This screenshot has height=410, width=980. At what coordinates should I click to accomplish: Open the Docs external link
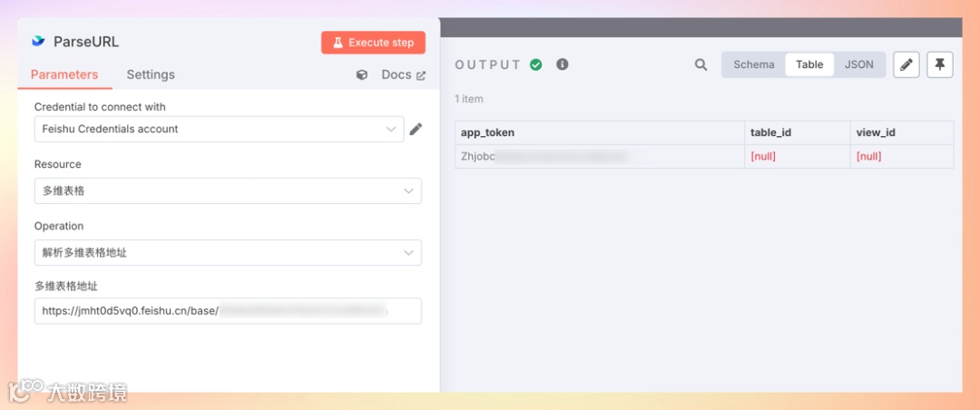tap(403, 75)
